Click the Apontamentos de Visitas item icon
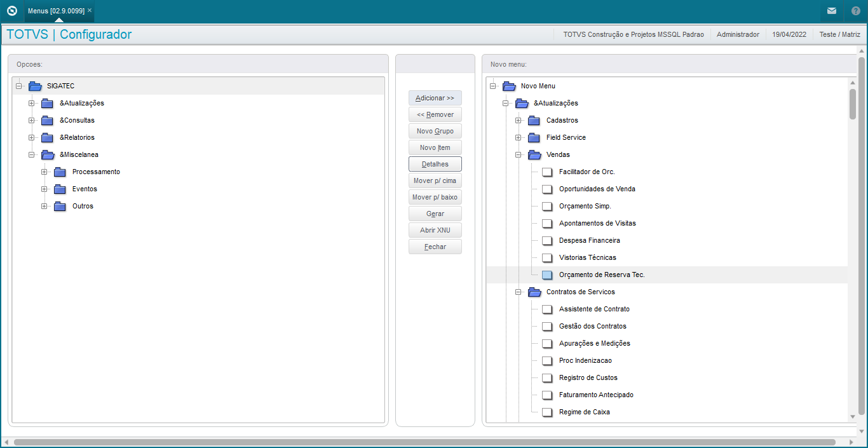 [547, 223]
